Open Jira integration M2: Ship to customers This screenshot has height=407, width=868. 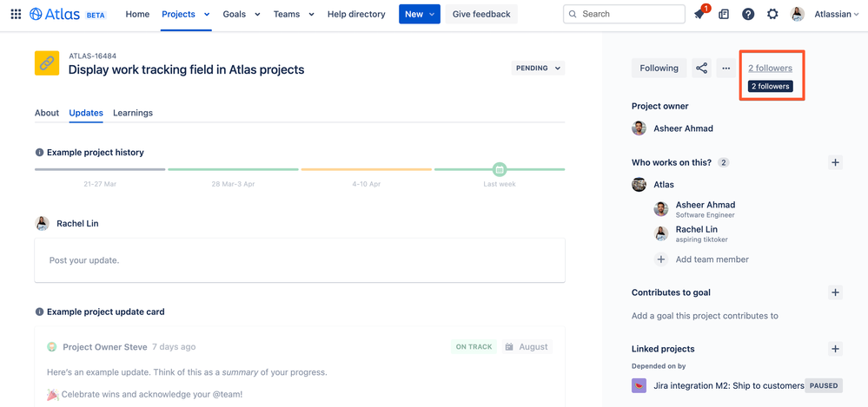tap(728, 385)
